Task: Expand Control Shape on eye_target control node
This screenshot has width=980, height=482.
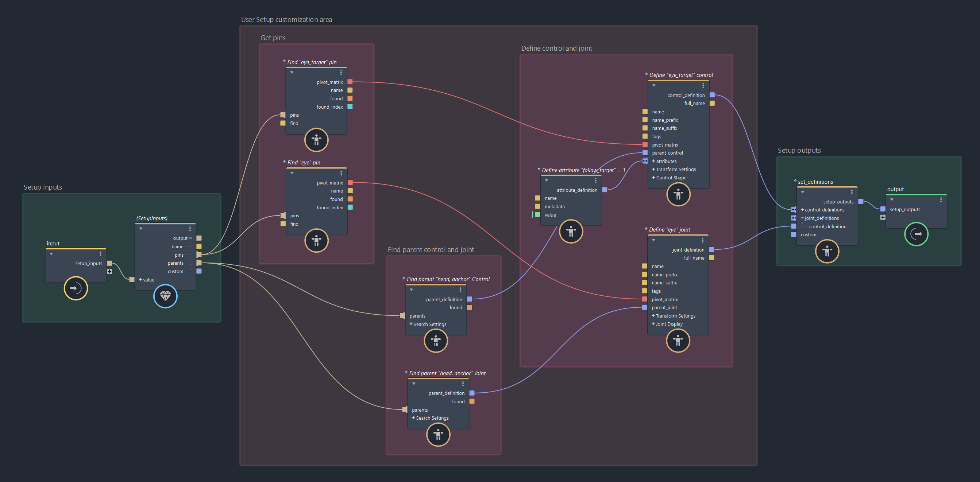Action: click(653, 178)
